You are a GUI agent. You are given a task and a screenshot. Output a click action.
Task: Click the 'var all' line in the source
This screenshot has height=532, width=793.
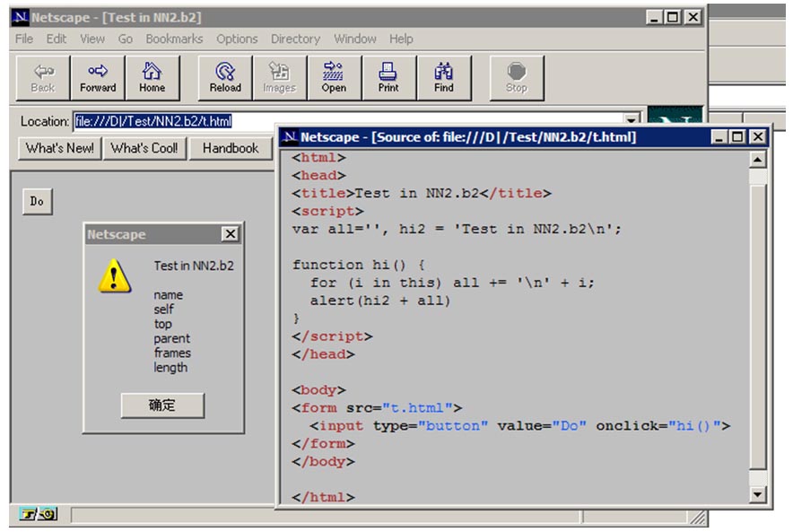[x=457, y=229]
